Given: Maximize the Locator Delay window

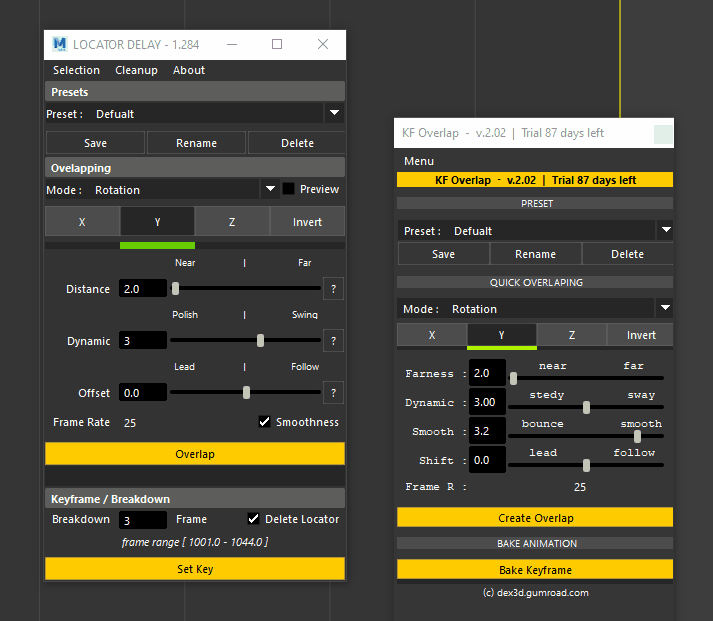Looking at the screenshot, I should click(277, 44).
